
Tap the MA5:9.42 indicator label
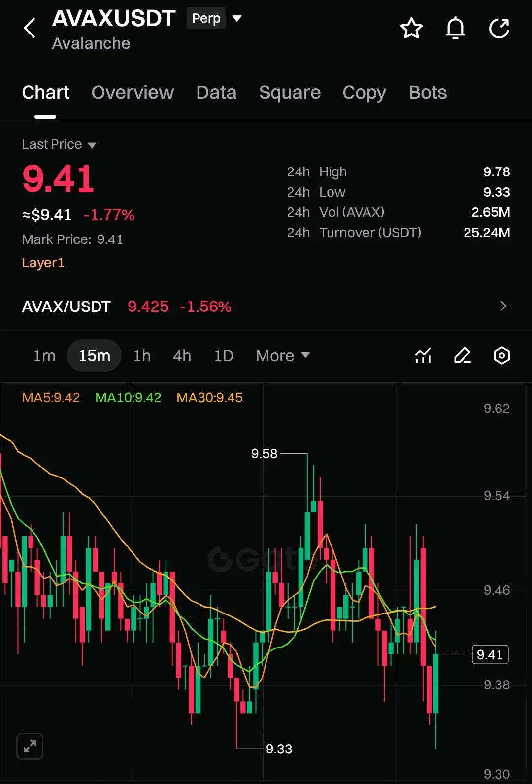(51, 398)
